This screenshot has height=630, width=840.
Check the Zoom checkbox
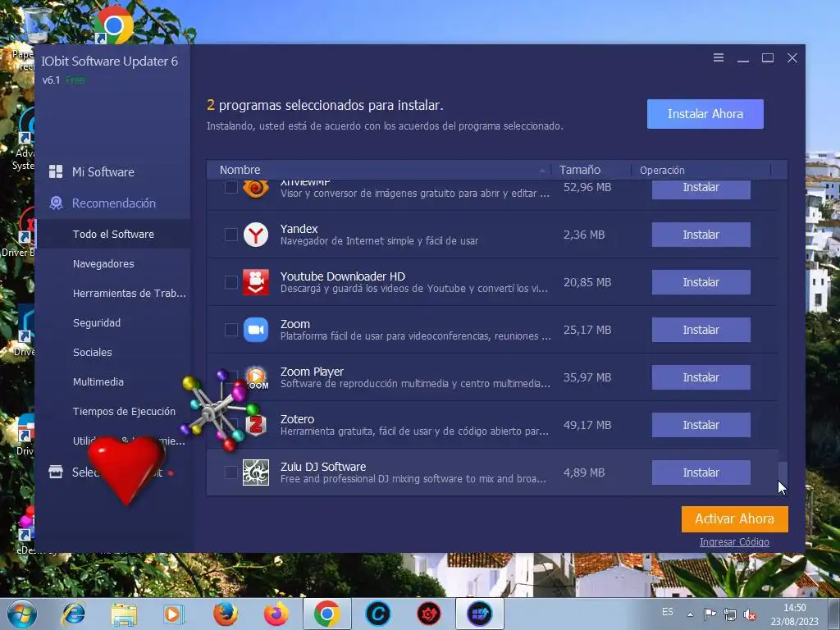pyautogui.click(x=231, y=330)
